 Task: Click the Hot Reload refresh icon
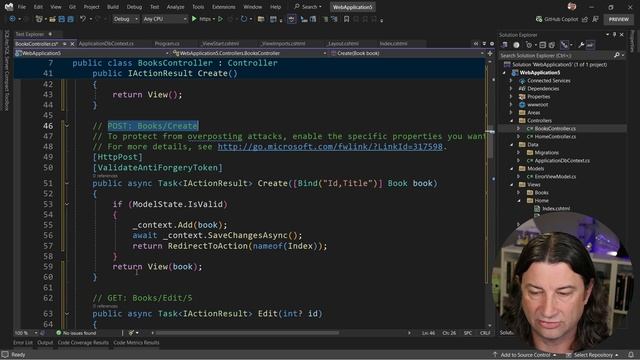coord(244,19)
